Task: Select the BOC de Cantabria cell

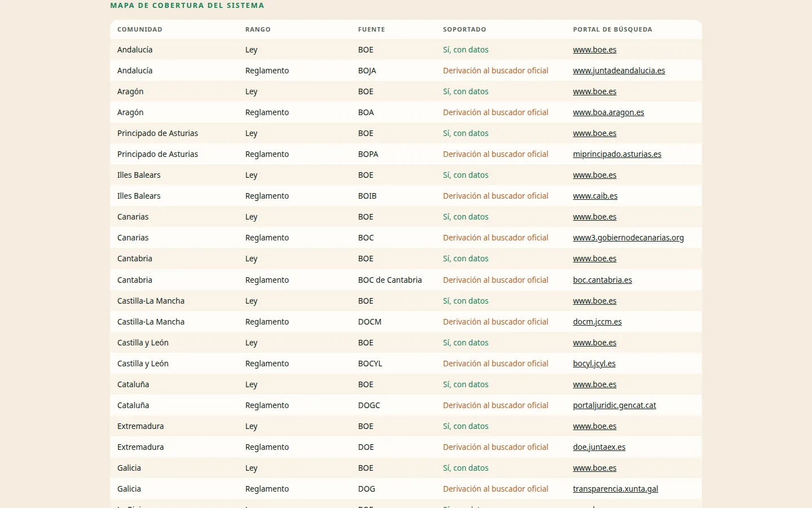Action: 390,280
